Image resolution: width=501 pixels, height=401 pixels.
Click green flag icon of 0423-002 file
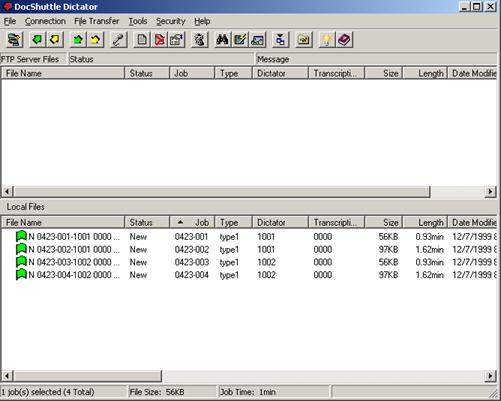(x=21, y=249)
